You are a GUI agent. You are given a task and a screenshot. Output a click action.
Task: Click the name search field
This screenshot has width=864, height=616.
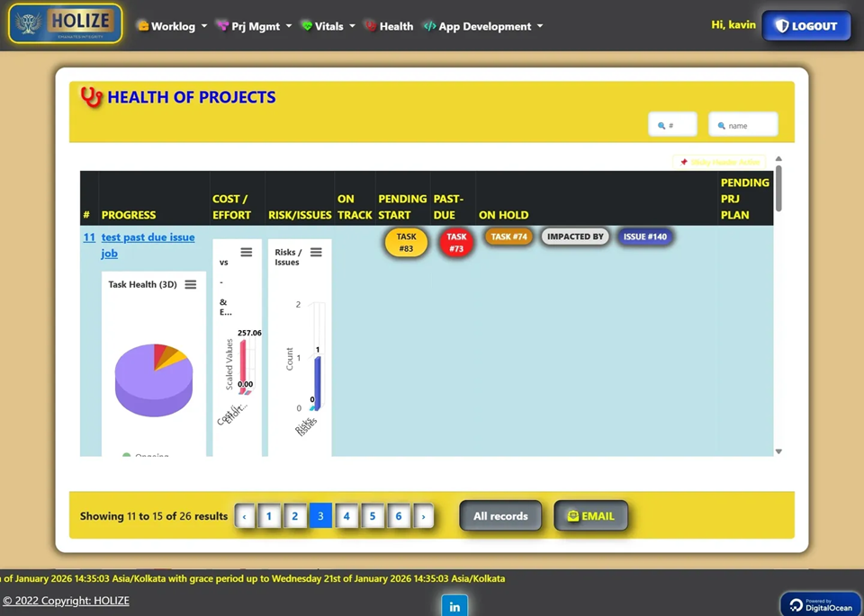(x=743, y=125)
